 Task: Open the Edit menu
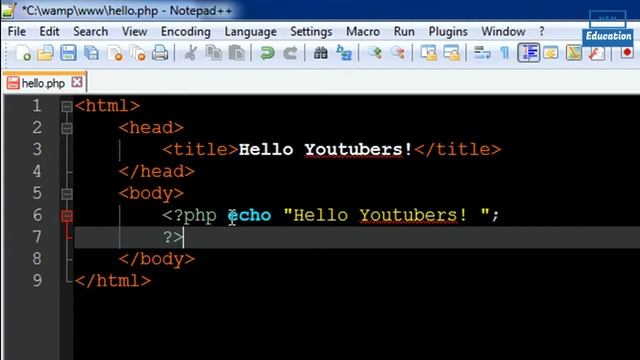pyautogui.click(x=49, y=31)
